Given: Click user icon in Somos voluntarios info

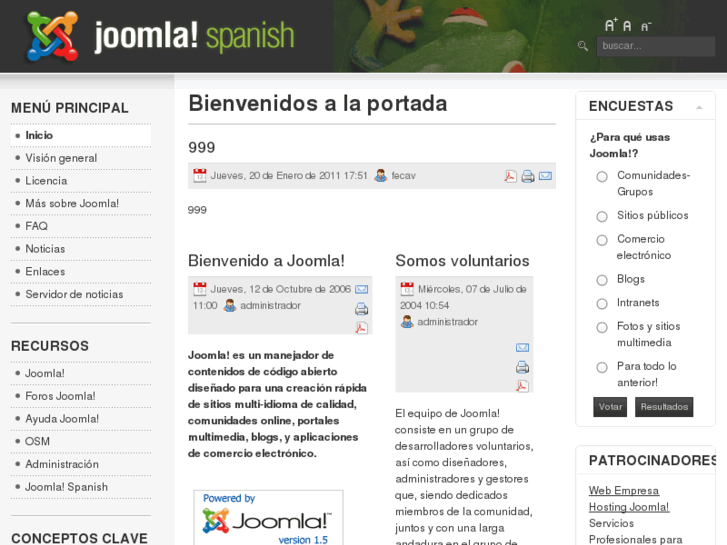Looking at the screenshot, I should (407, 321).
